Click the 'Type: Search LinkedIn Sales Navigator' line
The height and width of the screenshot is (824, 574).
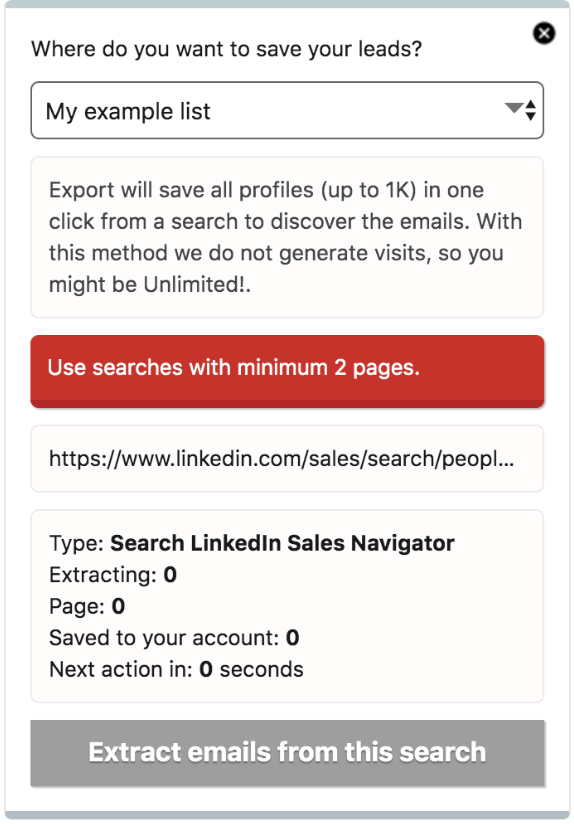252,543
